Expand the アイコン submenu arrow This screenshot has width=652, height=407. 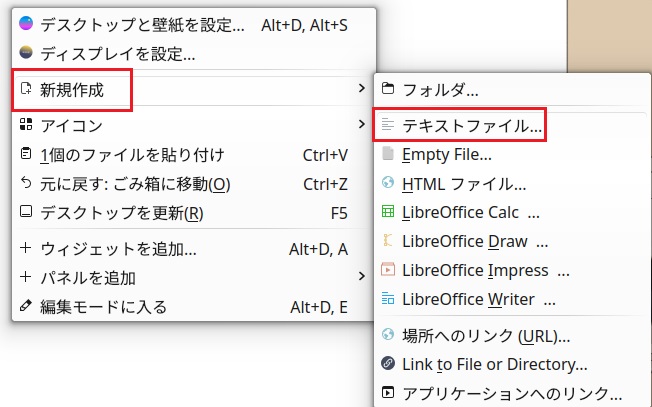(x=361, y=125)
